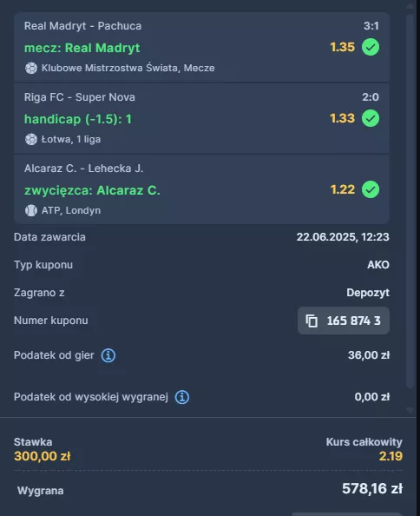Copy the coupon number 165 874 3

[x=343, y=321]
